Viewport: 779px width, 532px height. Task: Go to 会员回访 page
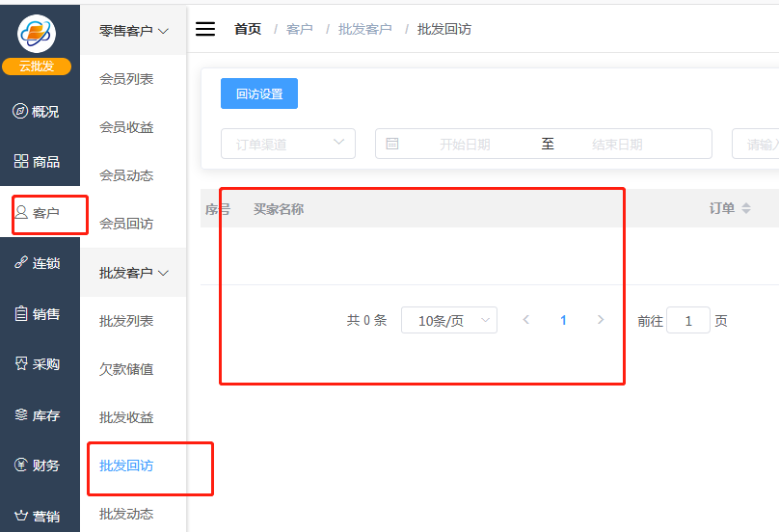126,224
